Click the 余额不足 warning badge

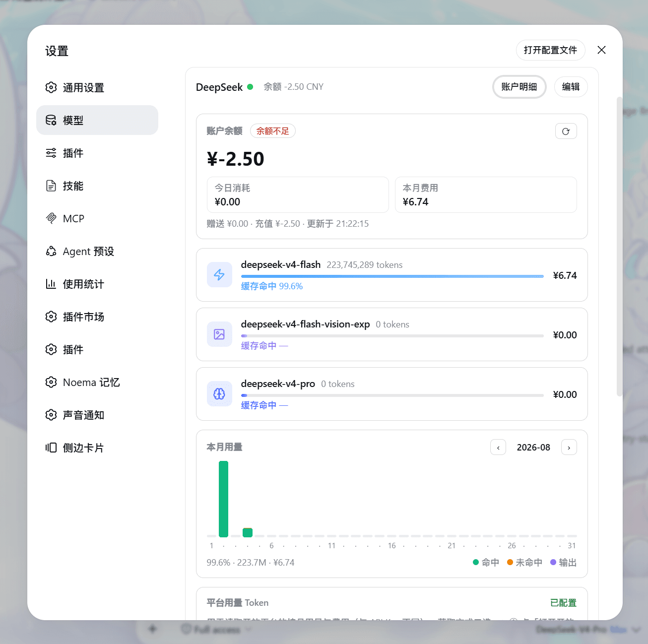pyautogui.click(x=273, y=131)
